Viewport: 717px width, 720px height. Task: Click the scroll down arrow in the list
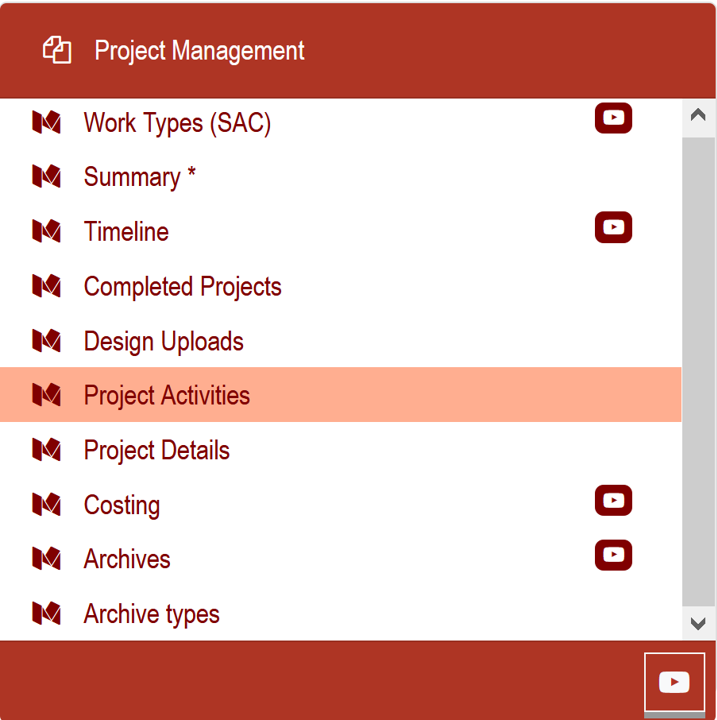point(698,623)
